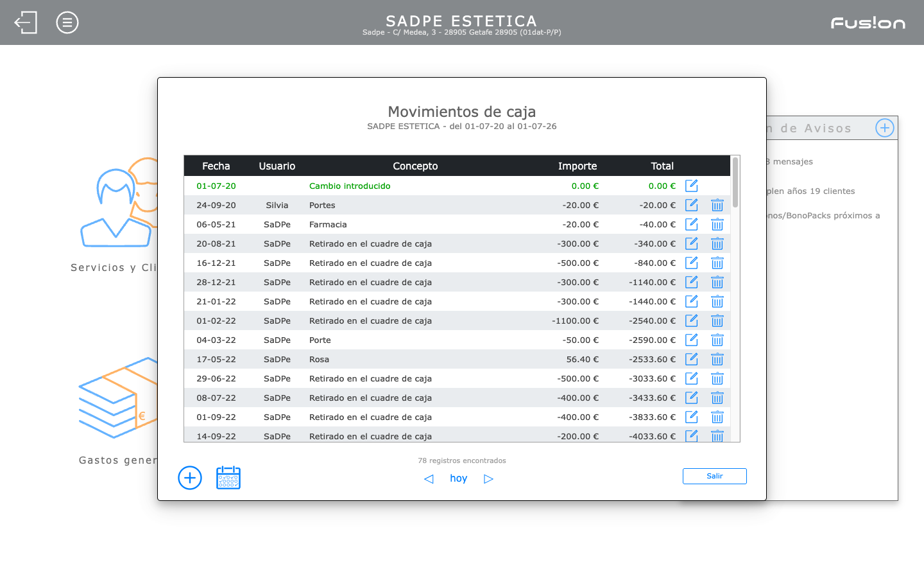
Task: Edit the 01-09-22 movement row
Action: tap(691, 417)
